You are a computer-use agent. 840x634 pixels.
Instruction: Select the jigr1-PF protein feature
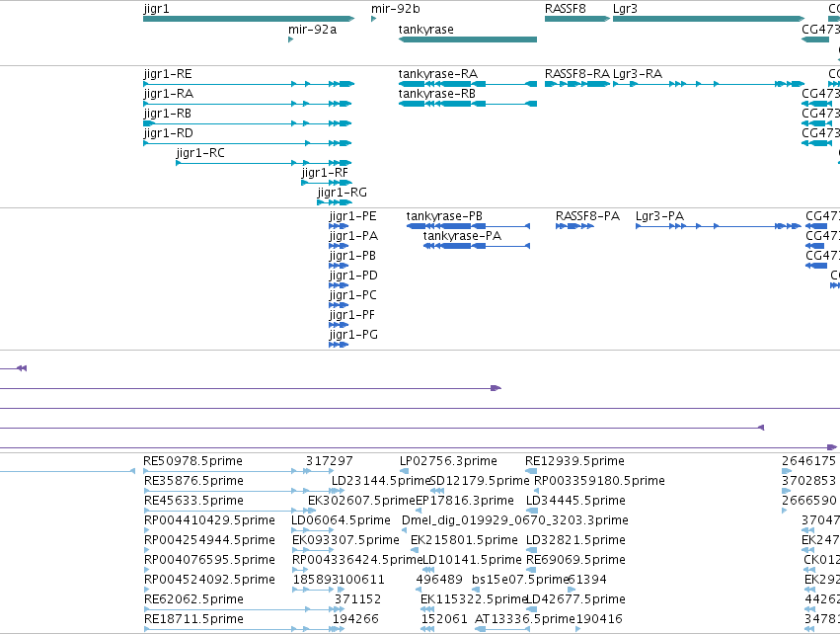(x=339, y=325)
